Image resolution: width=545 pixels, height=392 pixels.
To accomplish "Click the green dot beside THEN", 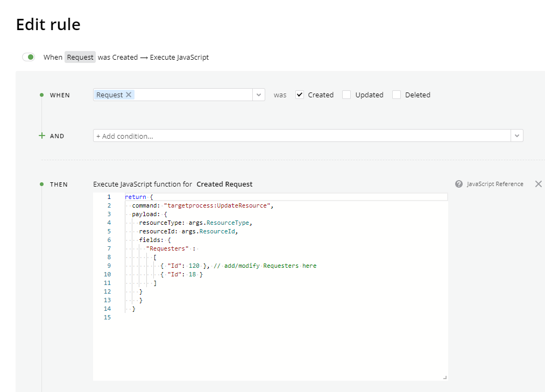I will (42, 184).
